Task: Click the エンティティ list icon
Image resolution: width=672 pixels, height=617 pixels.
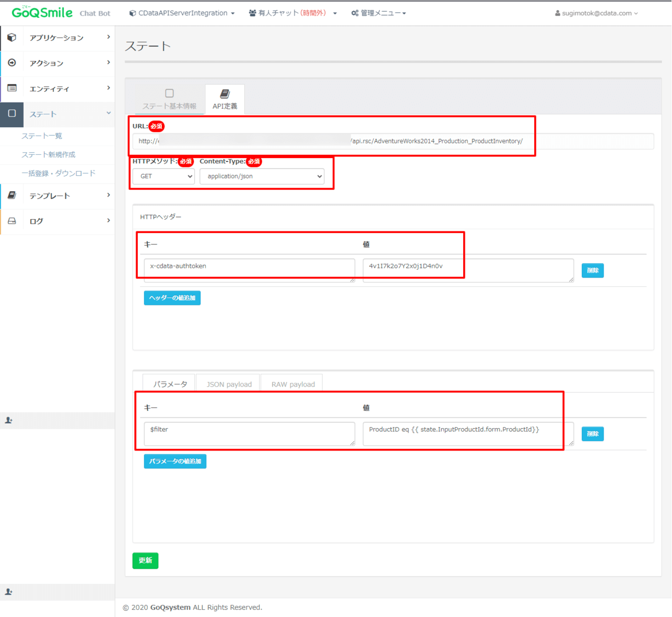Action: pos(12,89)
